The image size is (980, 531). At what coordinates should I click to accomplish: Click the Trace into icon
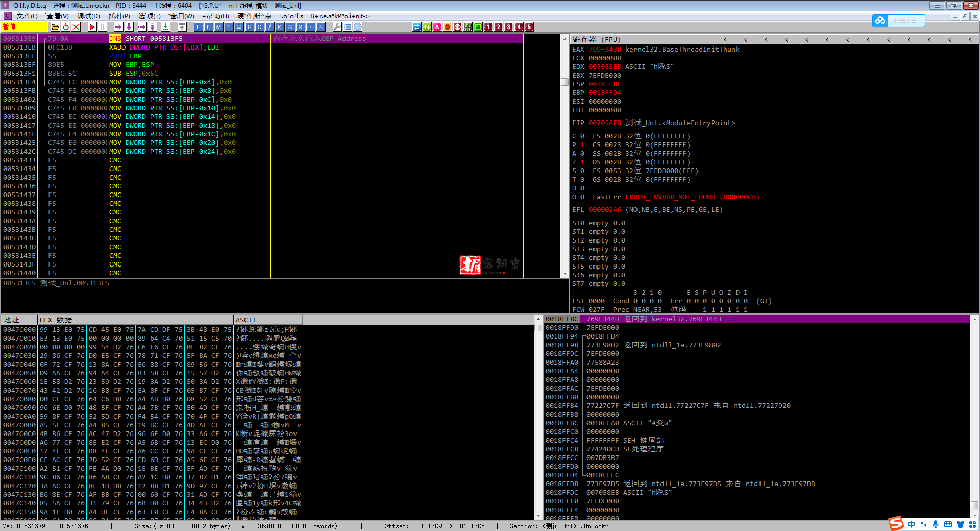142,27
